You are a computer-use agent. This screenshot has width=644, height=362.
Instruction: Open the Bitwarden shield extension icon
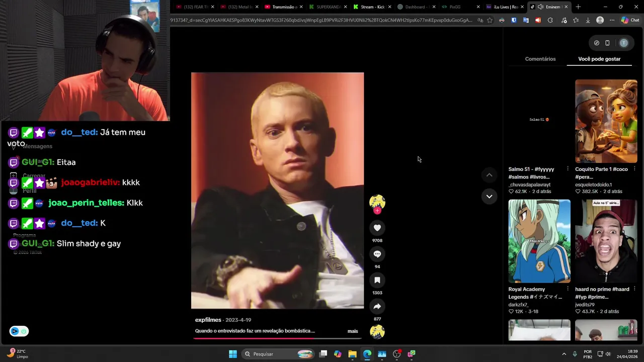pos(514,20)
